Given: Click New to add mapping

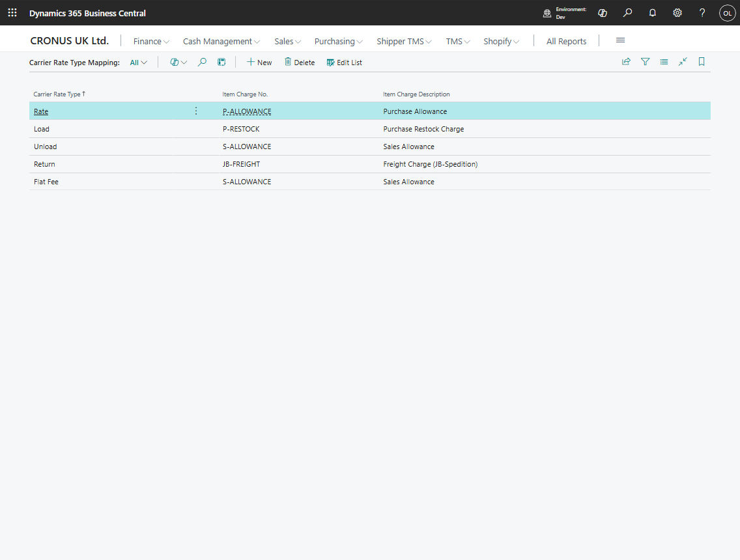Looking at the screenshot, I should (259, 63).
